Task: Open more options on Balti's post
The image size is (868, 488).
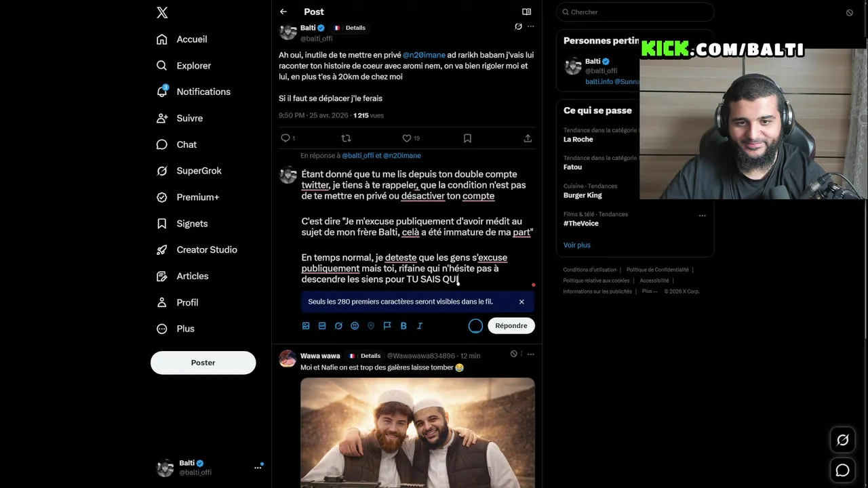Action: click(x=530, y=26)
